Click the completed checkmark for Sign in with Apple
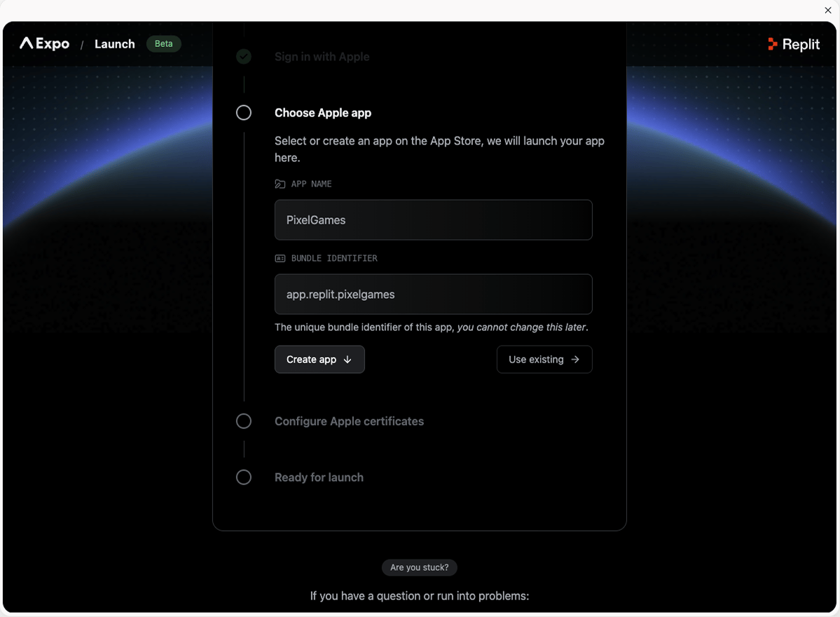Screen dimensions: 840x617 point(244,56)
